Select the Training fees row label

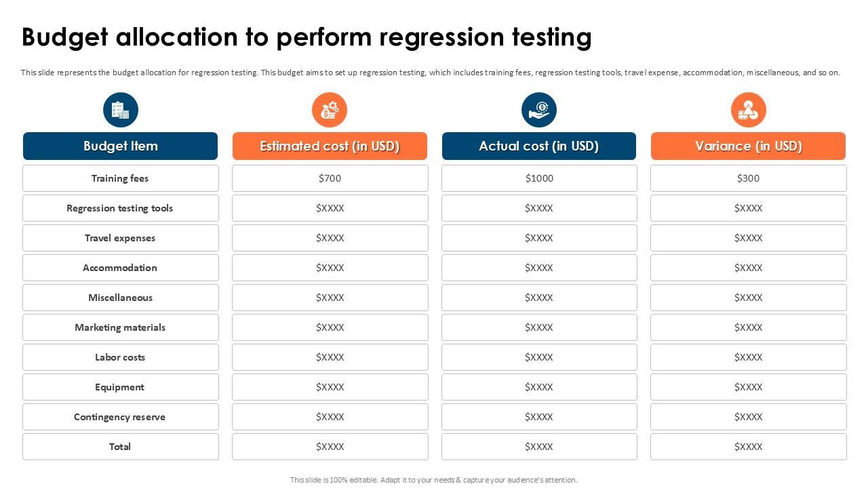point(121,178)
